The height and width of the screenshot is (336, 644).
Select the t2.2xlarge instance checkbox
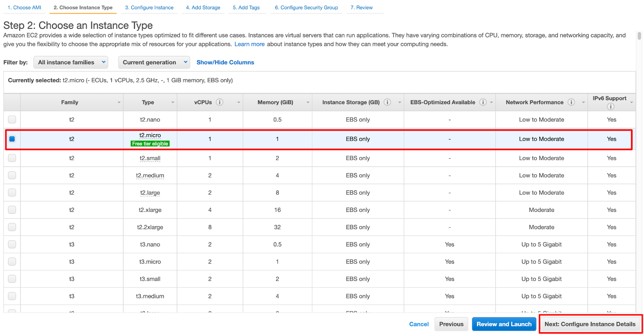point(12,227)
